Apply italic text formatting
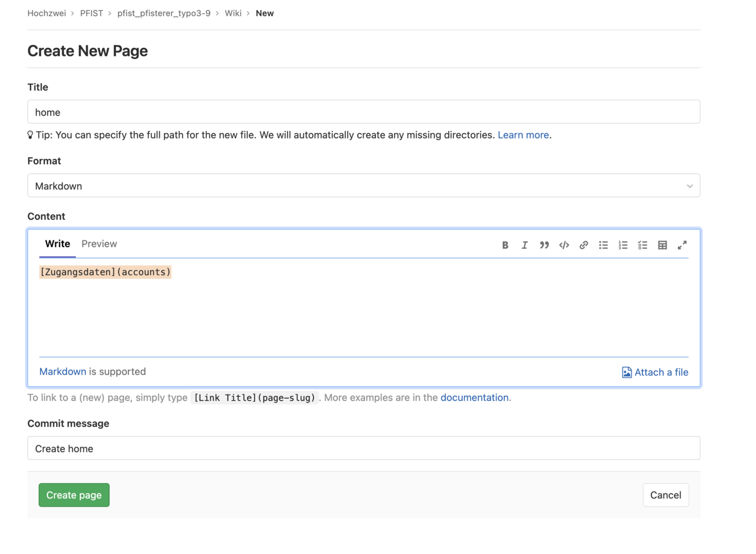756x554 pixels. pyautogui.click(x=524, y=245)
